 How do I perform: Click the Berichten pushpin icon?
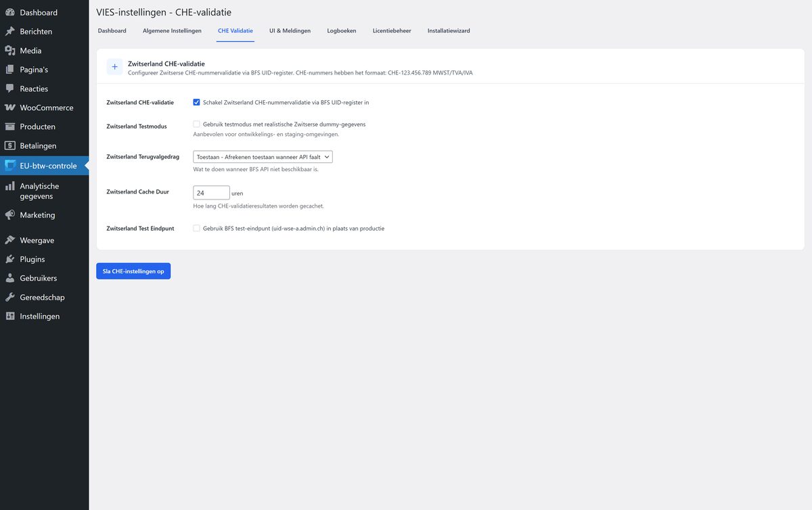[10, 31]
